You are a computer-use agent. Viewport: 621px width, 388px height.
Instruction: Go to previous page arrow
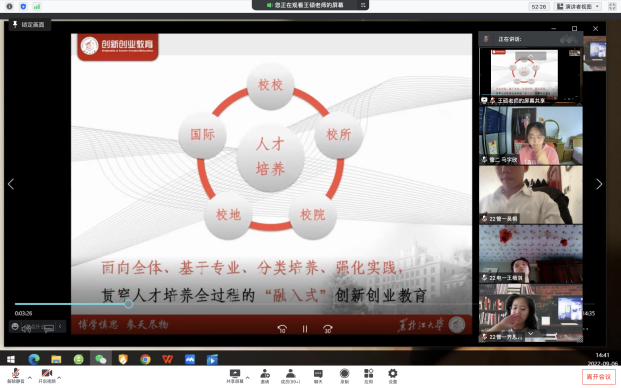[11, 184]
